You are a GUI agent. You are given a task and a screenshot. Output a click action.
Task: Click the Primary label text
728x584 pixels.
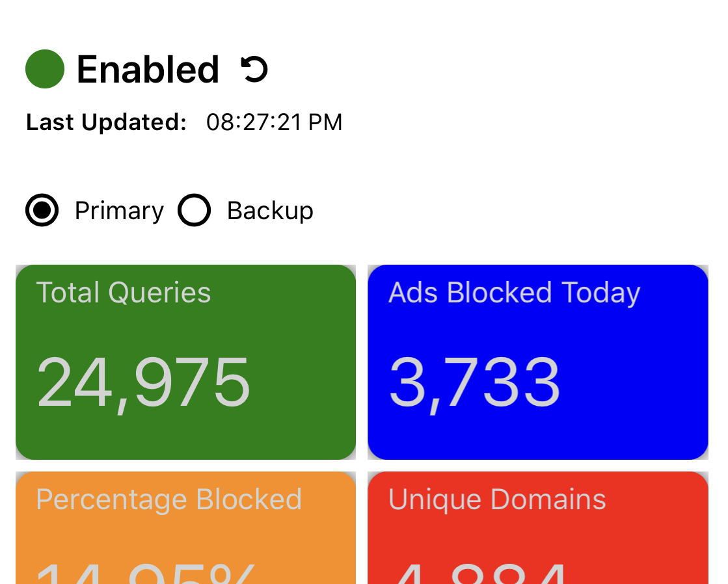[x=119, y=211]
